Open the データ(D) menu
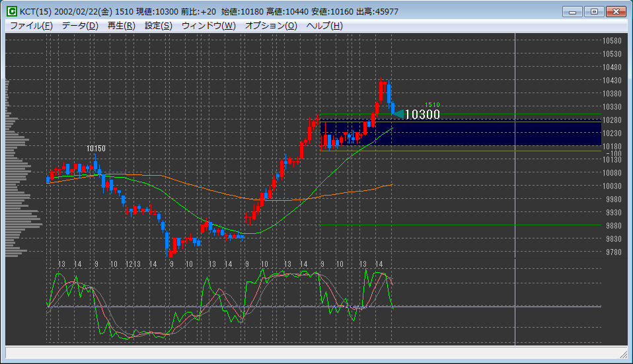Screen dimensions: 633x364 click(79, 25)
